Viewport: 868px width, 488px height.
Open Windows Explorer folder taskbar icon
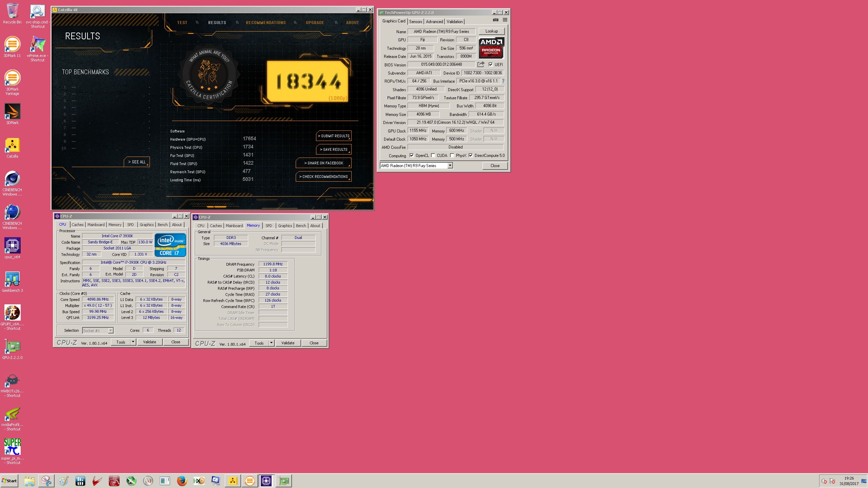[29, 481]
